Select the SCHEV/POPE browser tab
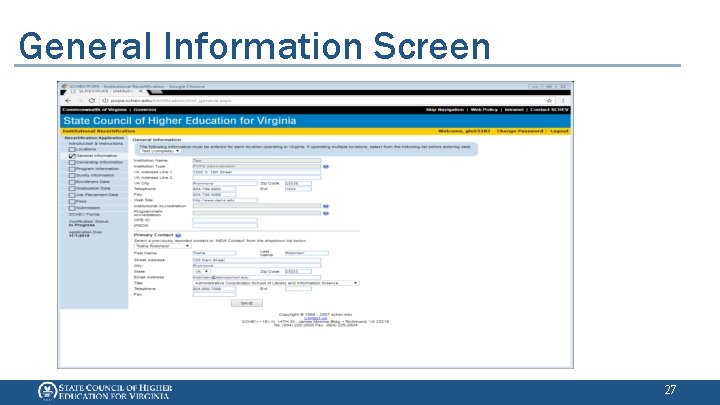720x405 pixels. point(107,91)
